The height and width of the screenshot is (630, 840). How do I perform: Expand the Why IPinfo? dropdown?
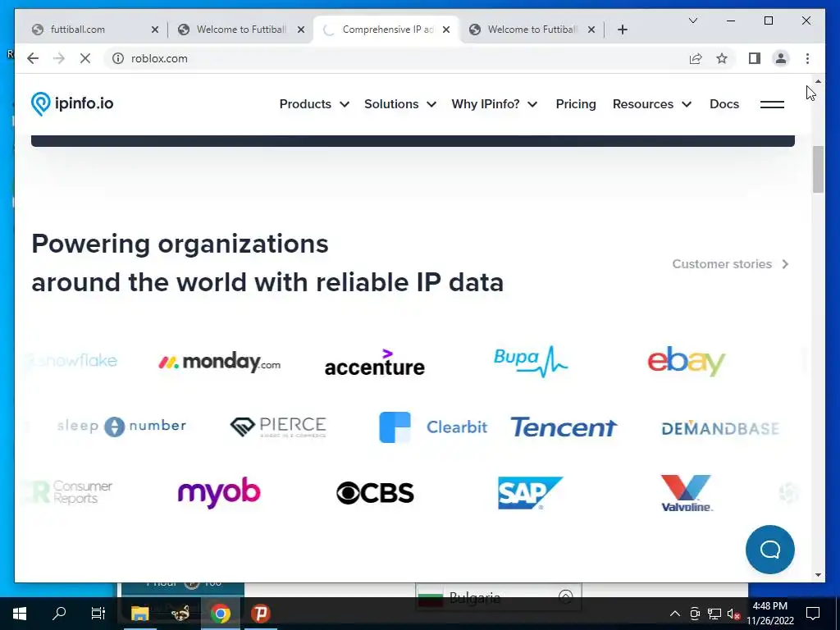pos(495,104)
